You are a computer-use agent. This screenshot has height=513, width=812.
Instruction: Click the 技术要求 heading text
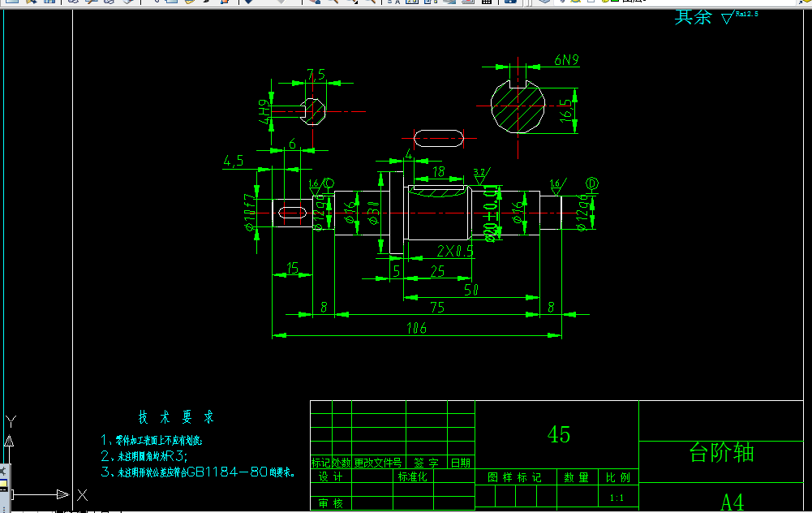point(176,417)
